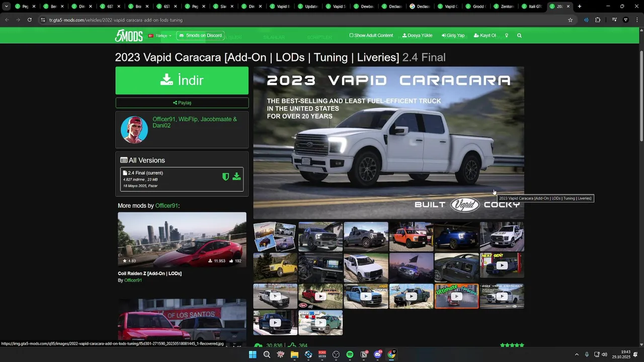Bookmark this page with star icon

pyautogui.click(x=570, y=20)
